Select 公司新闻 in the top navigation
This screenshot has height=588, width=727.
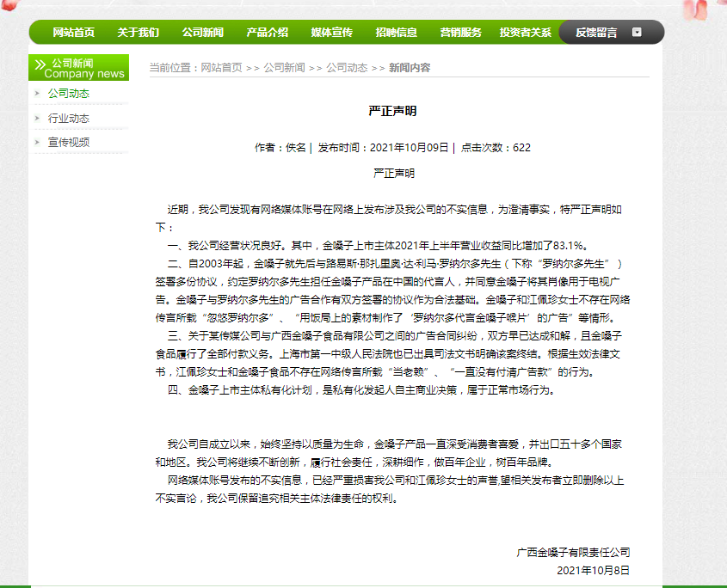(x=203, y=33)
